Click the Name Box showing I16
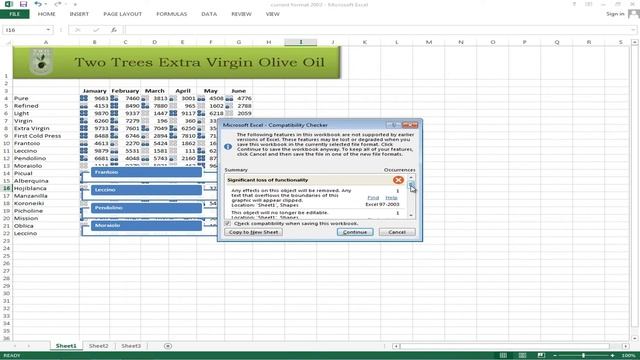640x360 pixels. click(23, 30)
